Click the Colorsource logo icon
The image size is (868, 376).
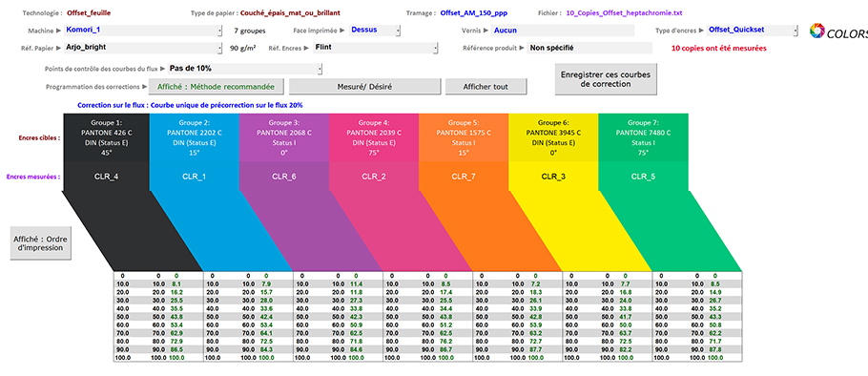[816, 31]
